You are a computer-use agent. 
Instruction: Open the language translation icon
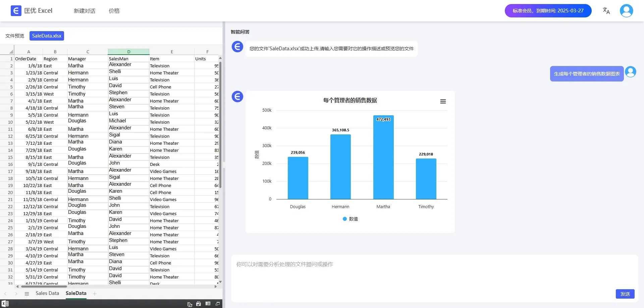[606, 11]
